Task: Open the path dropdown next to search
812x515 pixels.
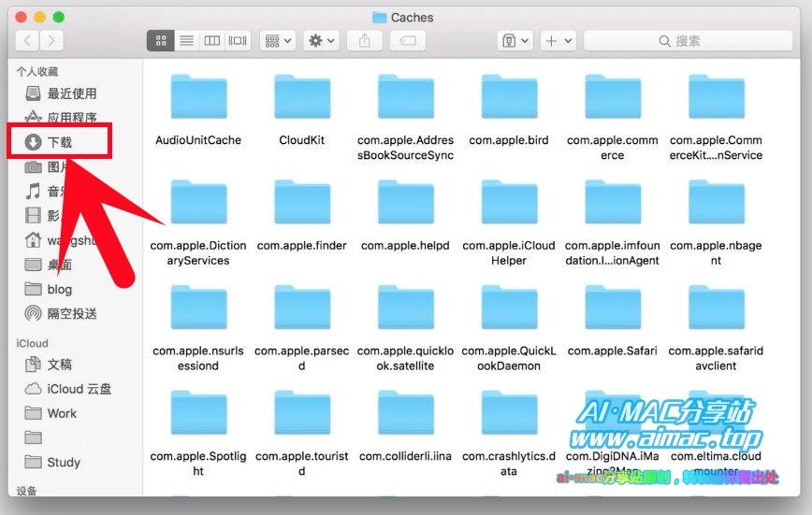Action: click(x=515, y=40)
